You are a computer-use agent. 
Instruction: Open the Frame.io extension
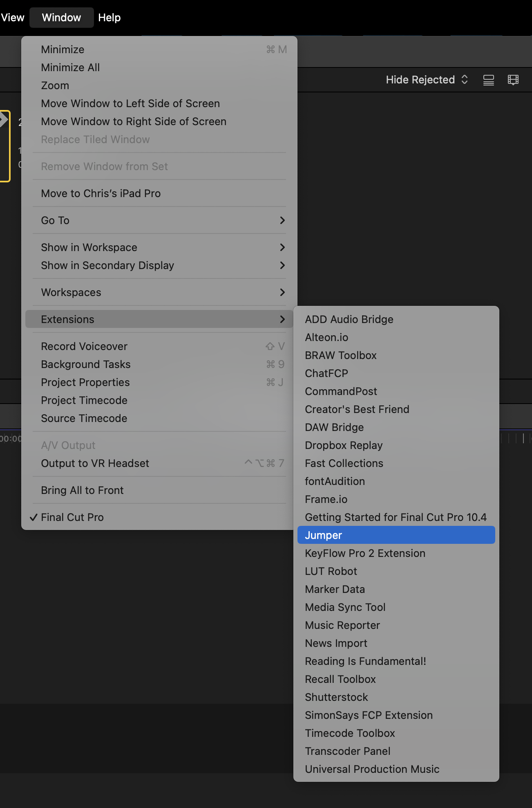(x=326, y=499)
